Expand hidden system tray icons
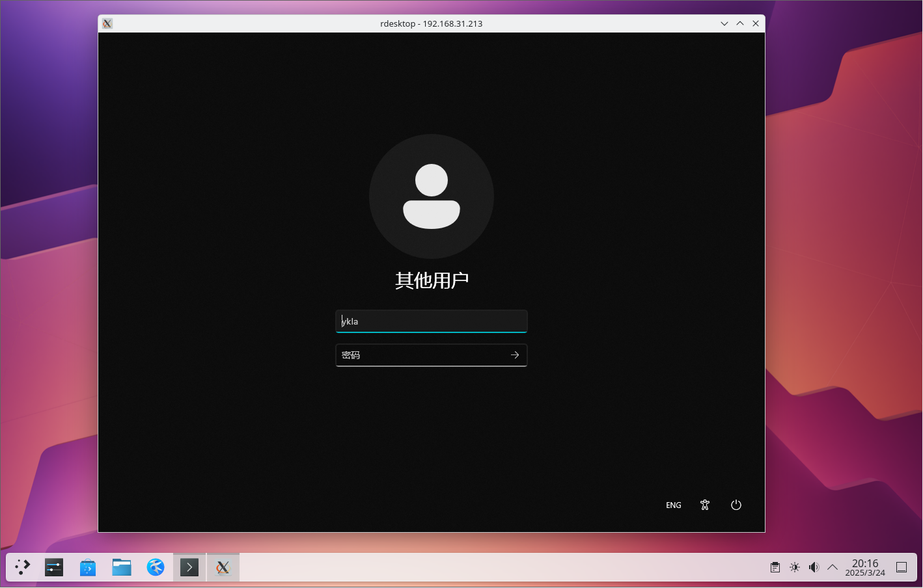The width and height of the screenshot is (923, 588). point(833,567)
